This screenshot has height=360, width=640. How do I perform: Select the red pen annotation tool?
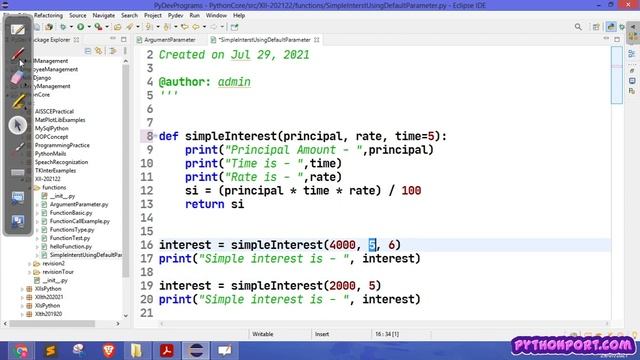[x=18, y=53]
